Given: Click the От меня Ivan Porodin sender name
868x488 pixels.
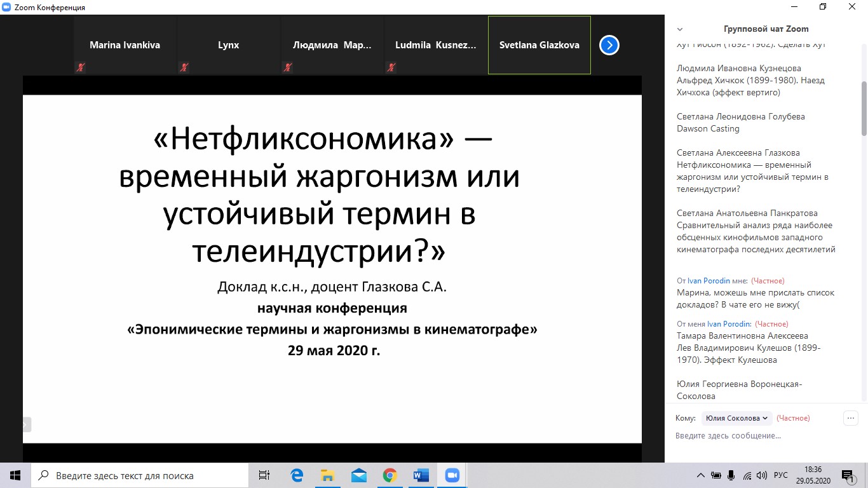Looking at the screenshot, I should pos(729,324).
